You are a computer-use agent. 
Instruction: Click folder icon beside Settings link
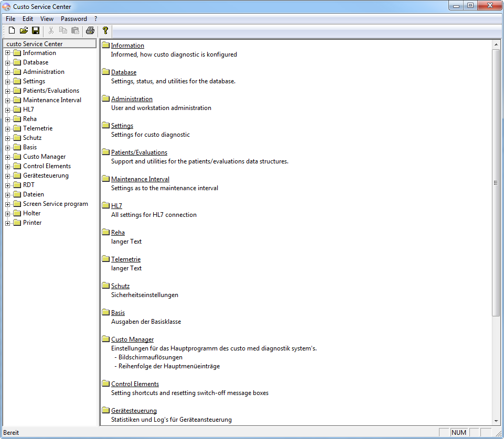[106, 125]
